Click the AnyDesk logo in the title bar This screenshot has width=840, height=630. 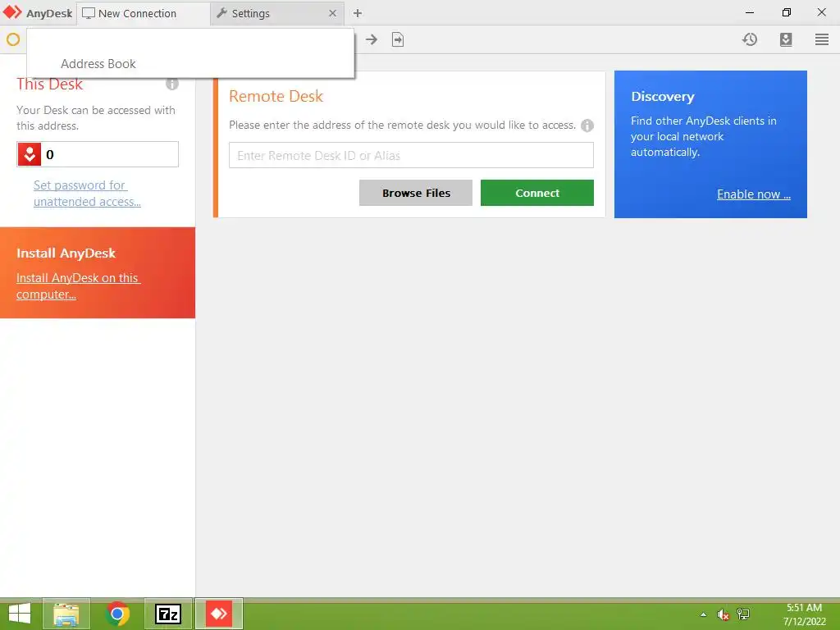12,12
